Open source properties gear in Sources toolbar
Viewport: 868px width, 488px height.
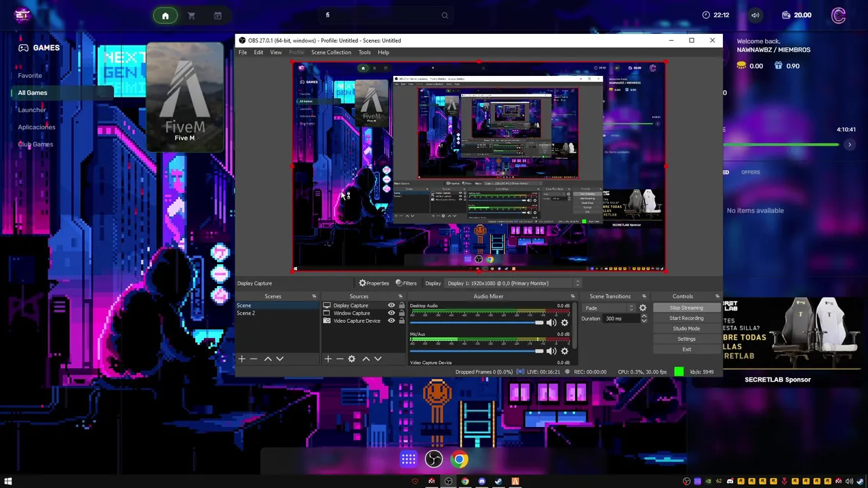click(351, 359)
